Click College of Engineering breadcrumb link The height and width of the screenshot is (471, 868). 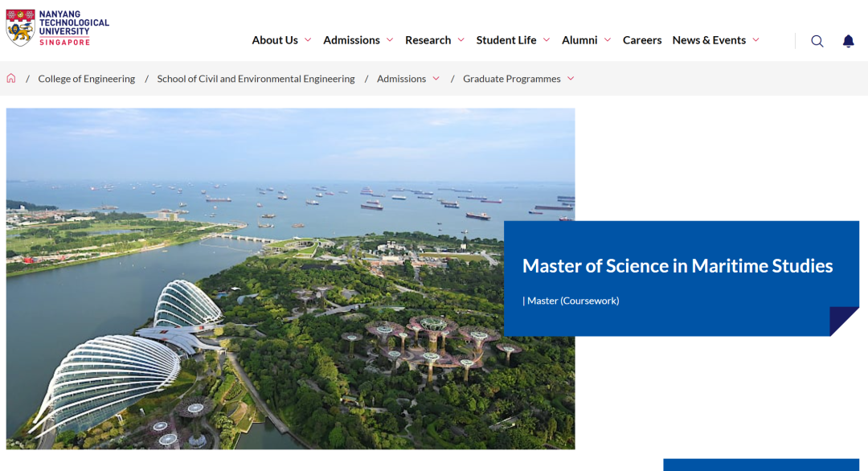click(x=87, y=79)
